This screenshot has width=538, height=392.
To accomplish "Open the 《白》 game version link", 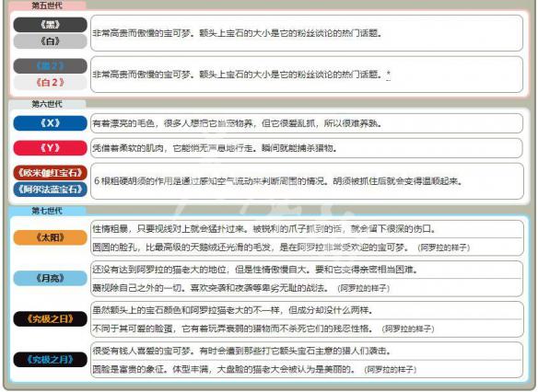I will click(x=50, y=41).
